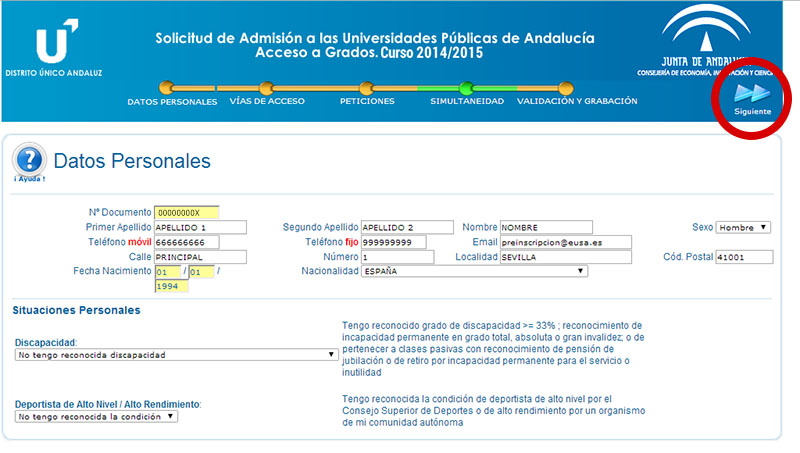Focus the Nº Documento field
Image resolution: width=800 pixels, height=453 pixels.
186,212
